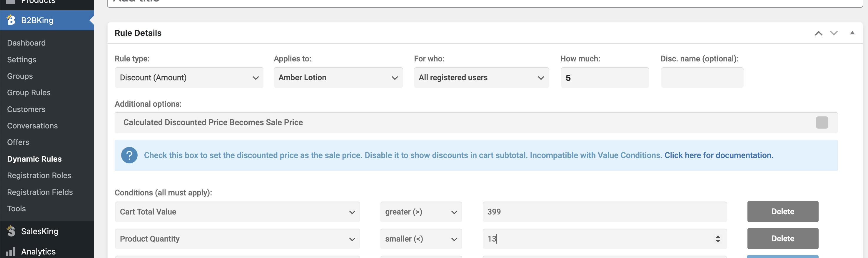Open Offers in sidebar
Image resolution: width=868 pixels, height=258 pixels.
pos(18,142)
